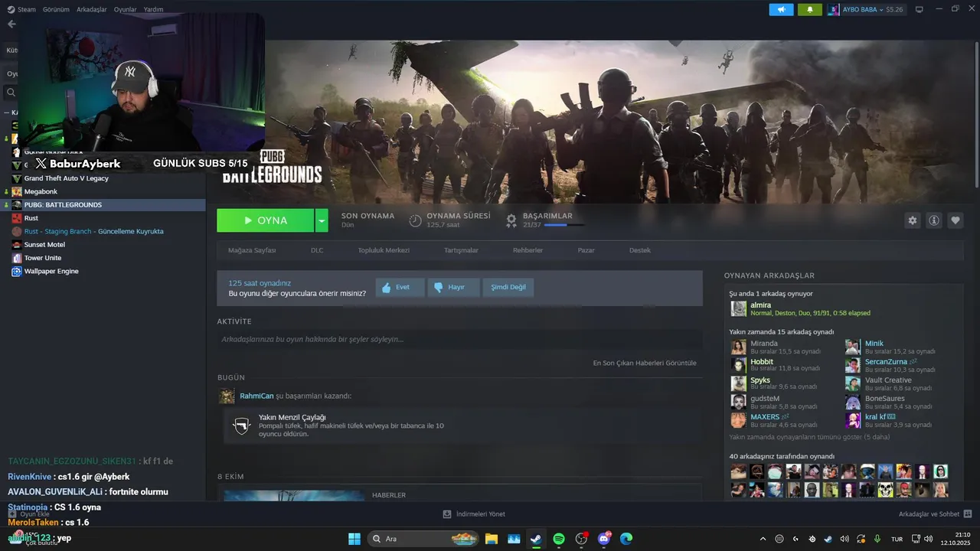The width and height of the screenshot is (980, 551).
Task: Select Grand Theft Auto V Legacy in library
Action: pos(66,178)
